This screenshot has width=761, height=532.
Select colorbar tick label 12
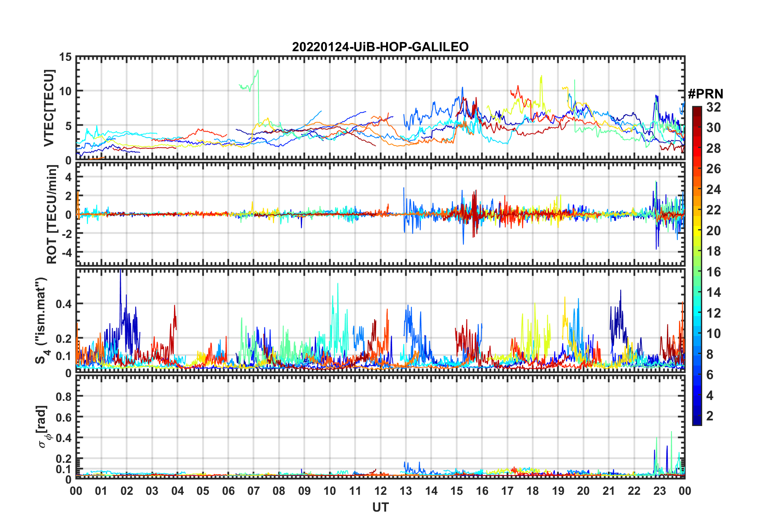click(x=713, y=313)
